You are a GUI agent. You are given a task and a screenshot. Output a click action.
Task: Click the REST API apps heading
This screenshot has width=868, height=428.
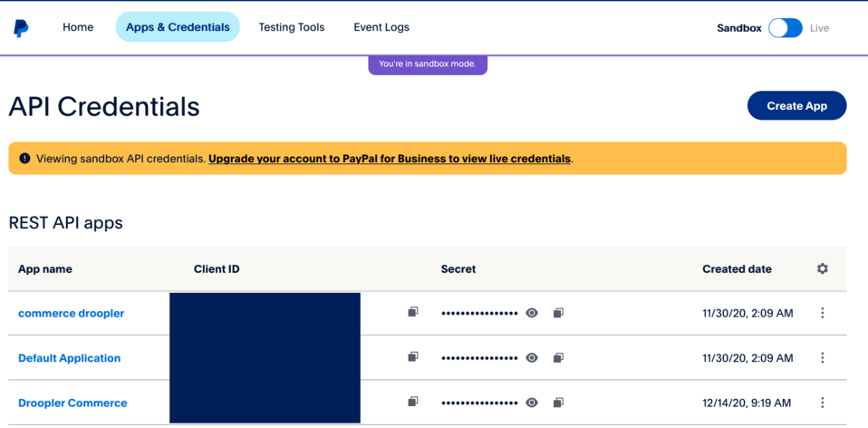(66, 223)
